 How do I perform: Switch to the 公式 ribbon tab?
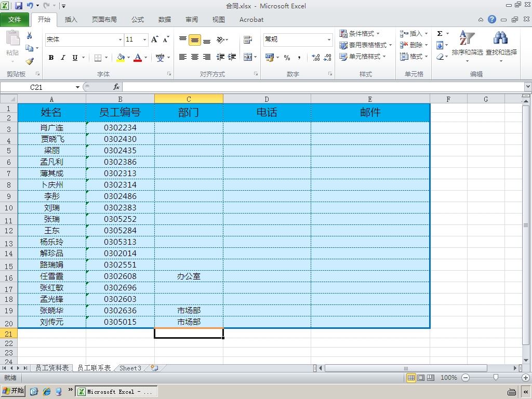coord(137,20)
